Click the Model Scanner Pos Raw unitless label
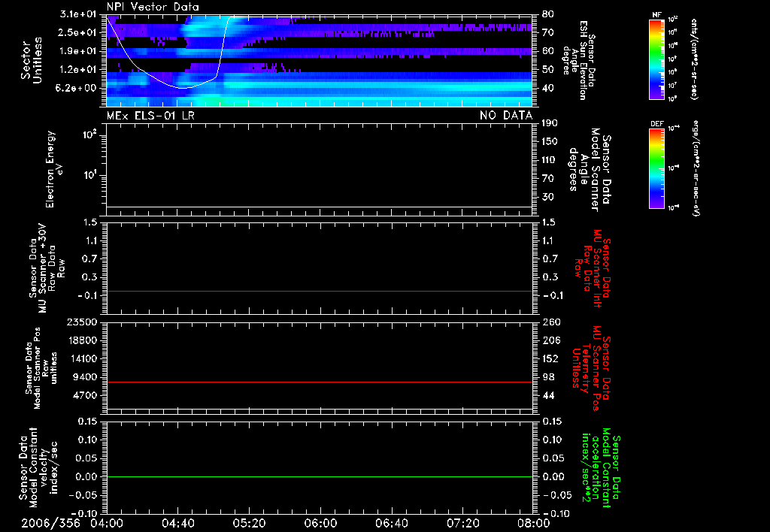This screenshot has width=770, height=532. [x=41, y=368]
